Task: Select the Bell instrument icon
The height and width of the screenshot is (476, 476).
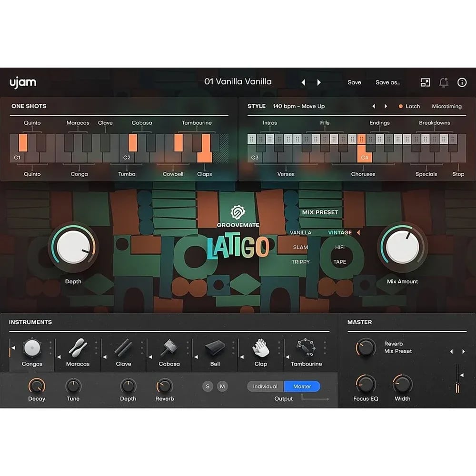Action: 215,348
